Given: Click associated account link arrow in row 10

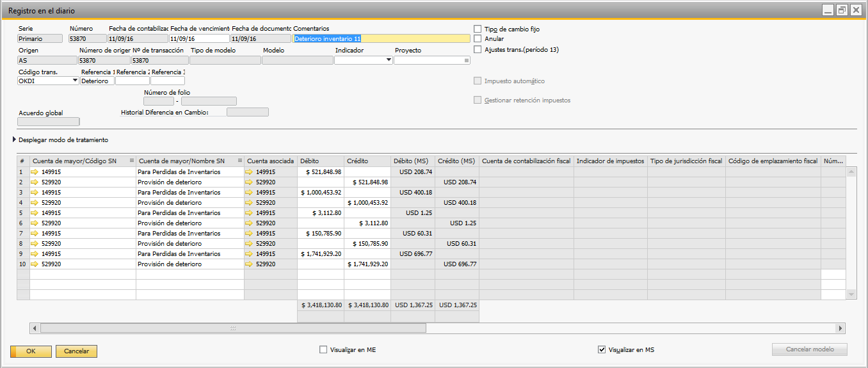Looking at the screenshot, I should click(x=250, y=264).
